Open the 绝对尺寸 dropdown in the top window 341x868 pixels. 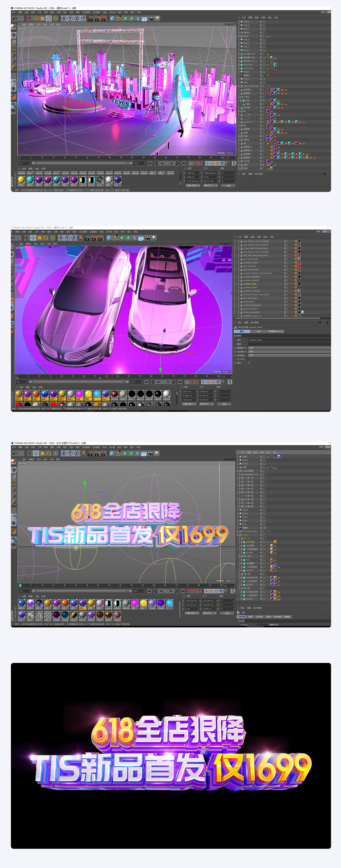pyautogui.click(x=210, y=185)
